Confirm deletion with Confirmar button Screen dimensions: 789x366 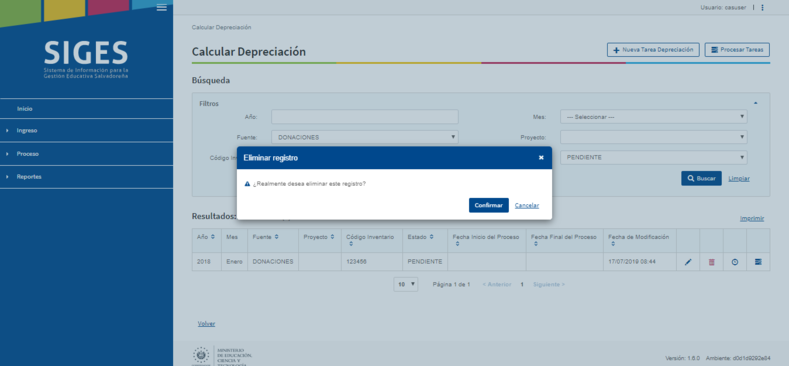pos(489,205)
